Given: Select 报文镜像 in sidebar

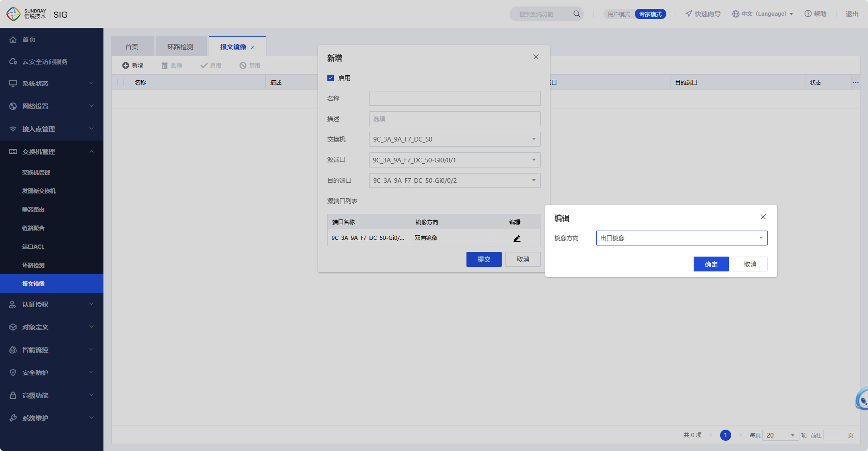Looking at the screenshot, I should (51, 283).
